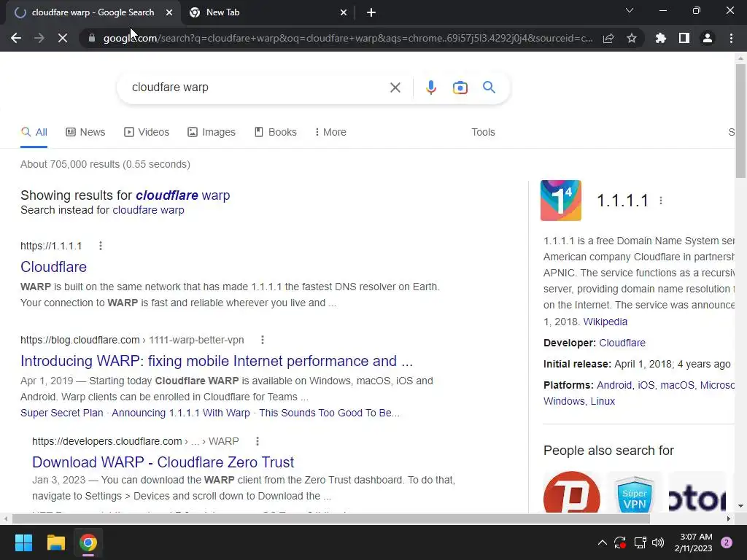This screenshot has height=560, width=747.
Task: Open the Tools search filters
Action: (483, 132)
